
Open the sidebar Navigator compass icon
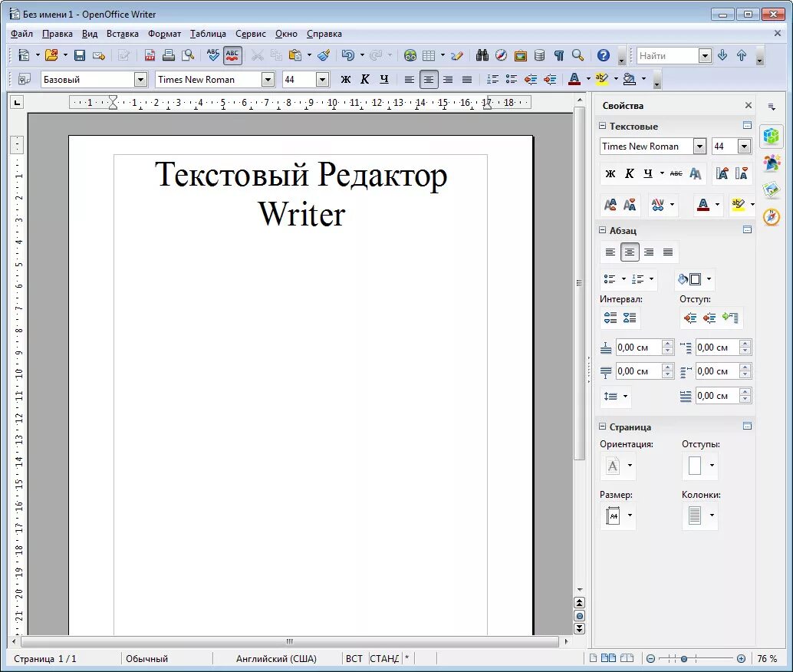(772, 216)
